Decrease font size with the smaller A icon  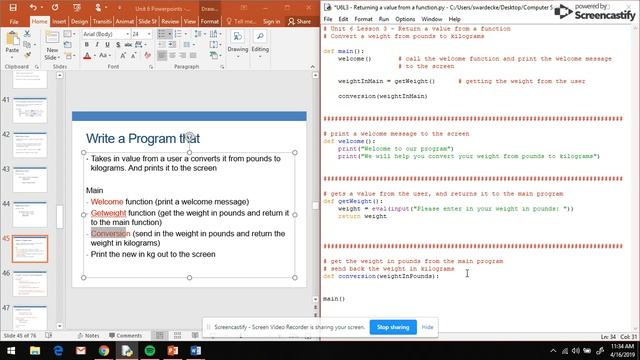[x=133, y=55]
